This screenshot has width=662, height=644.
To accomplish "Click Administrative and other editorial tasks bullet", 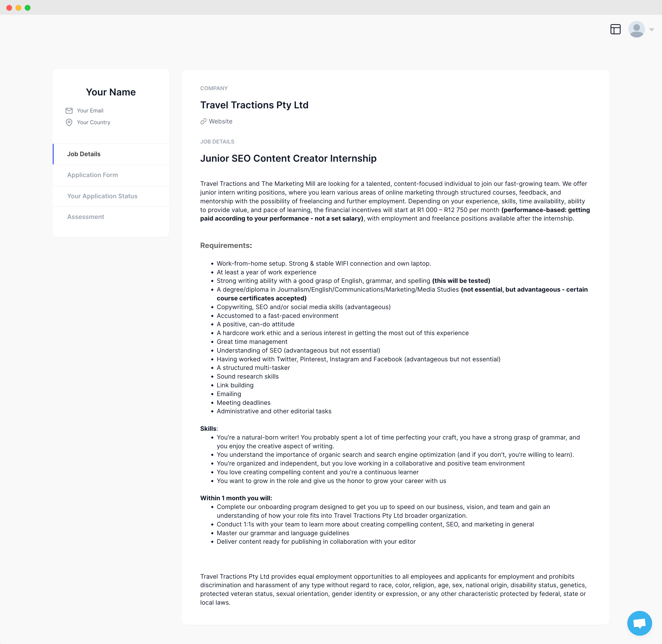I will point(274,411).
